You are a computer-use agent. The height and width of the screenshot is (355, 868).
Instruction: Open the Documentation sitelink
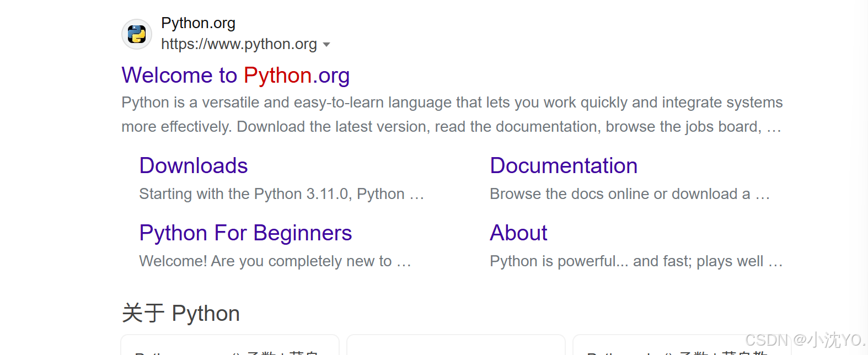click(564, 166)
